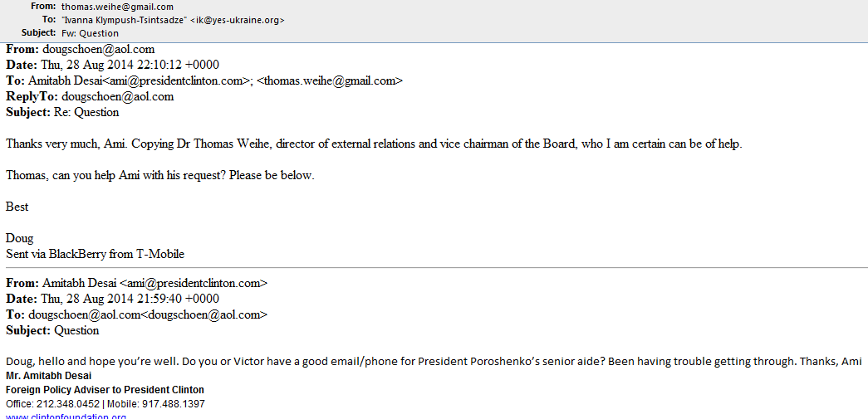This screenshot has height=419, width=868.
Task: Click mobile number 917.488.1397
Action: point(179,404)
